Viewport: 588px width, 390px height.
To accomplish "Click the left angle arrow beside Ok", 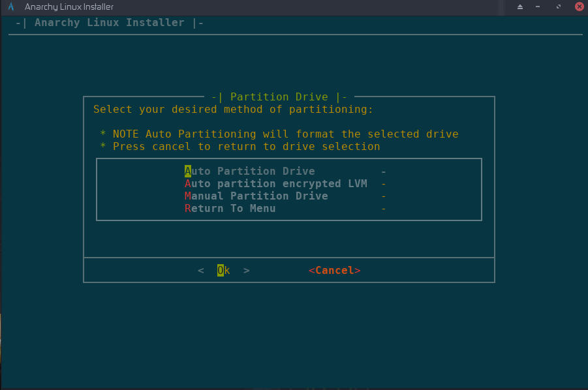I will (201, 270).
